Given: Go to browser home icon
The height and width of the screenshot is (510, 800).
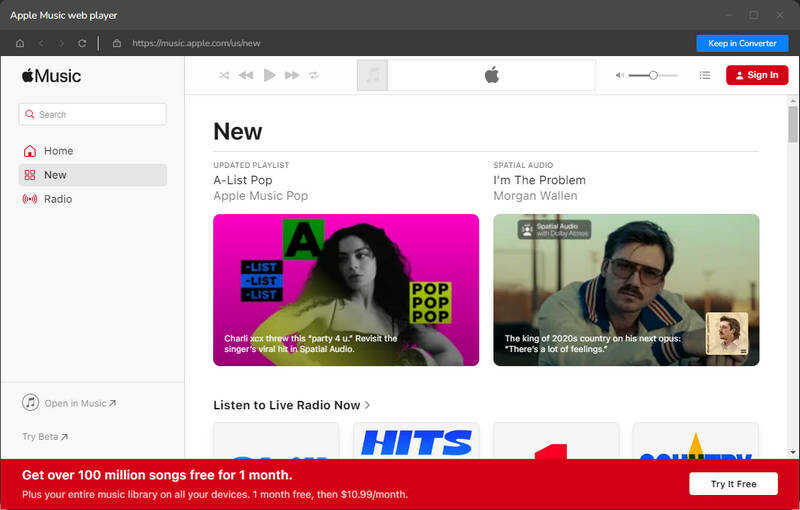Looking at the screenshot, I should click(20, 43).
